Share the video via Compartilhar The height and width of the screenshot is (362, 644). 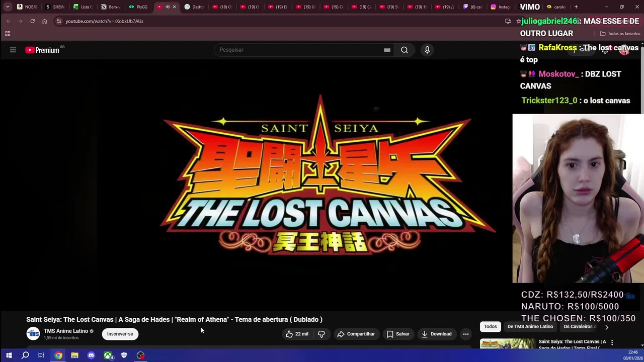pos(356,334)
